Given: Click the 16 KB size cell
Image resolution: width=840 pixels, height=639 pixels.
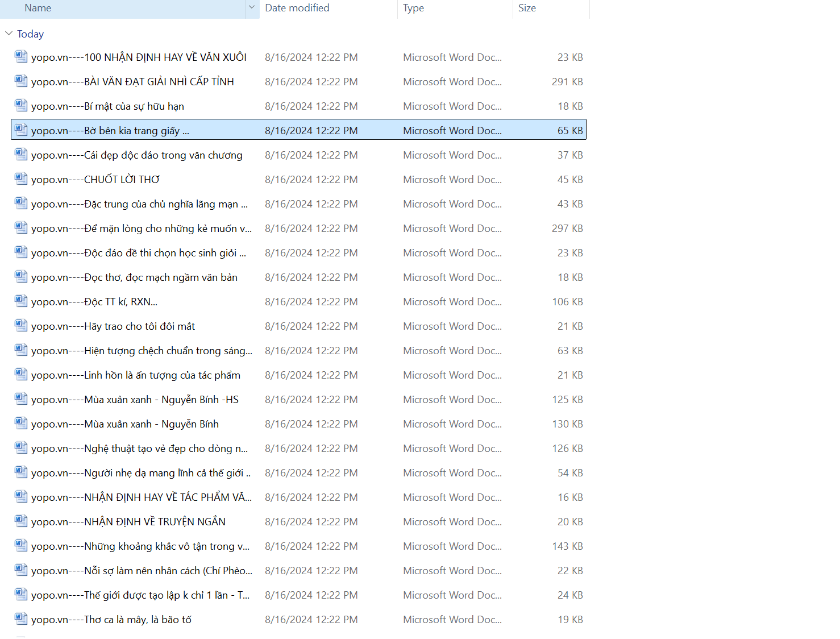Looking at the screenshot, I should (x=570, y=497).
